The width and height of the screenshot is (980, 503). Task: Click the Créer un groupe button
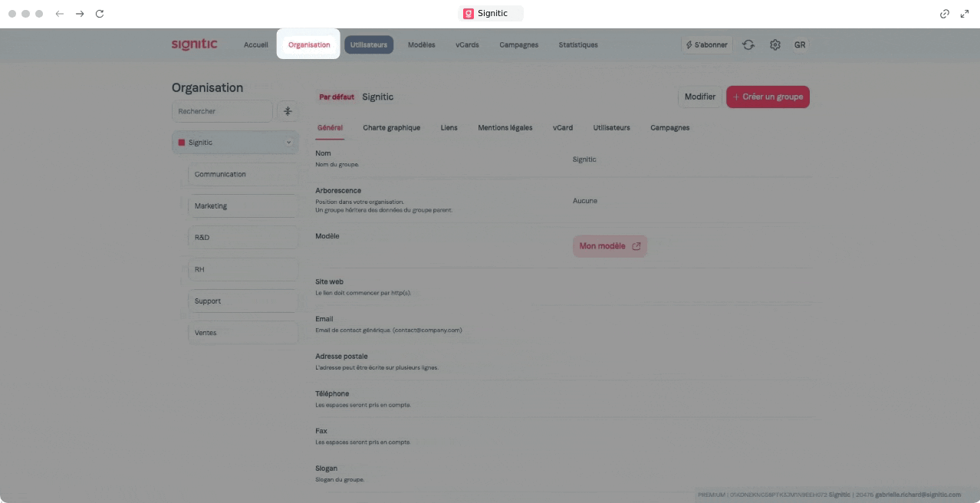pos(768,97)
